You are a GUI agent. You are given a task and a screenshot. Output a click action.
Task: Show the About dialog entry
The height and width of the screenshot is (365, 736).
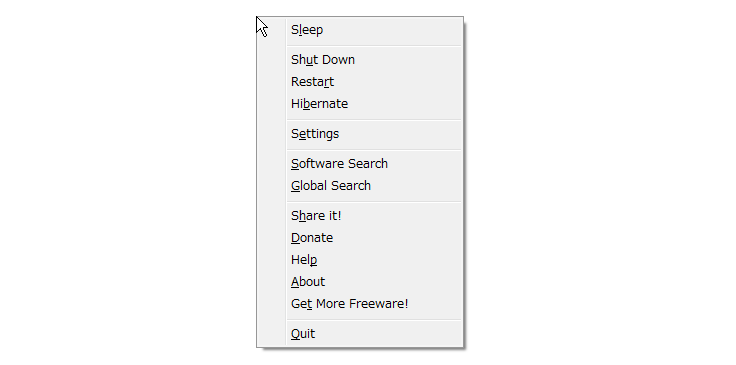click(360, 282)
